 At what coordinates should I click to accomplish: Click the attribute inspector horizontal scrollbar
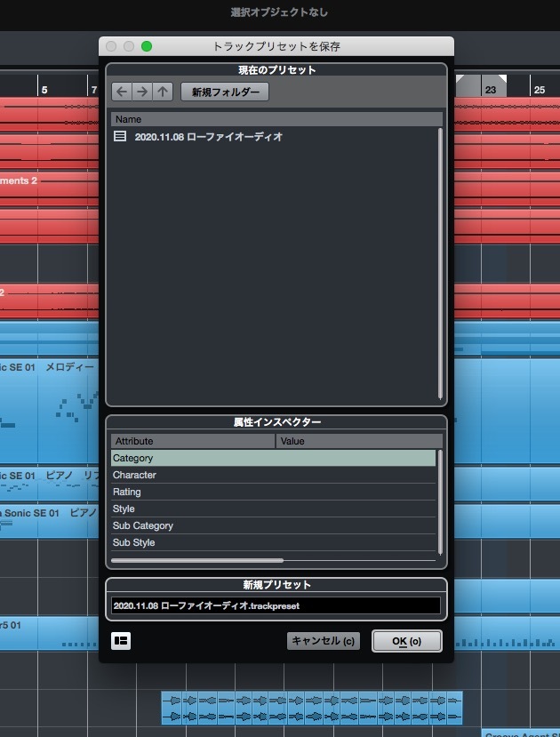pos(196,561)
